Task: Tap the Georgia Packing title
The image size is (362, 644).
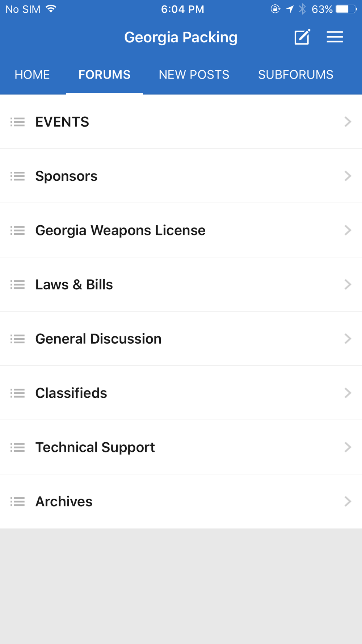Action: coord(181,37)
